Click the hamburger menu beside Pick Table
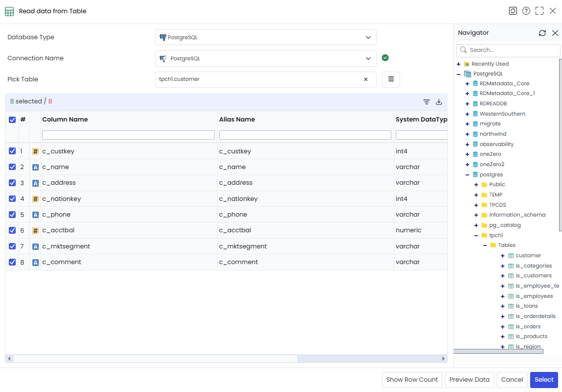 391,79
